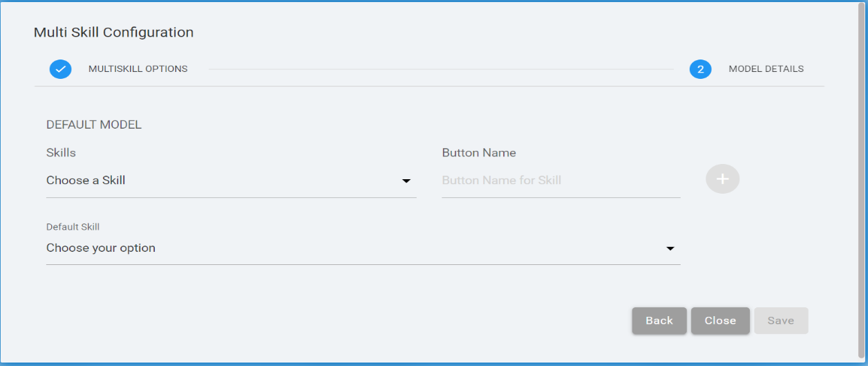This screenshot has width=868, height=366.
Task: Click the DEFAULT MODEL section heading
Action: point(94,125)
